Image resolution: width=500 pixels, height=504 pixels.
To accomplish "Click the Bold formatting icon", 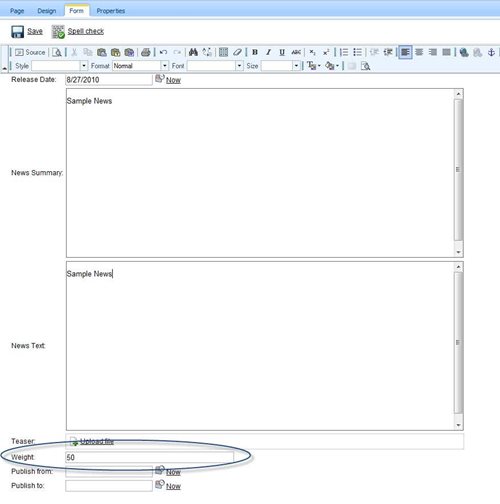I will (x=255, y=52).
